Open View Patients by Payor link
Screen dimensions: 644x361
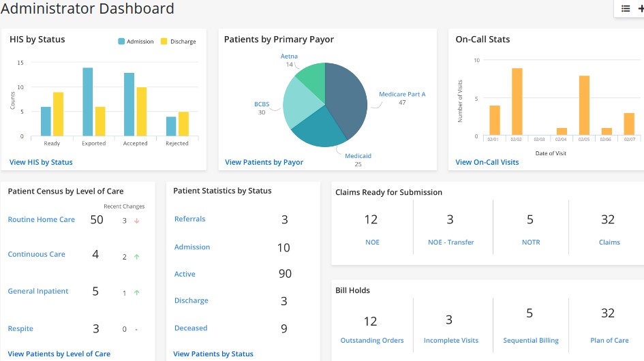click(264, 162)
